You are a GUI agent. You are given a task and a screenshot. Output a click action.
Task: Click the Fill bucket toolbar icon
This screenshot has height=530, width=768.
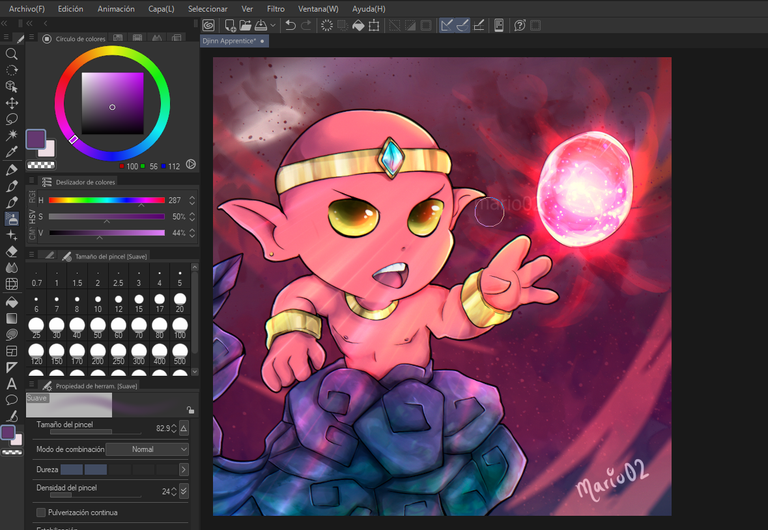coord(357,25)
